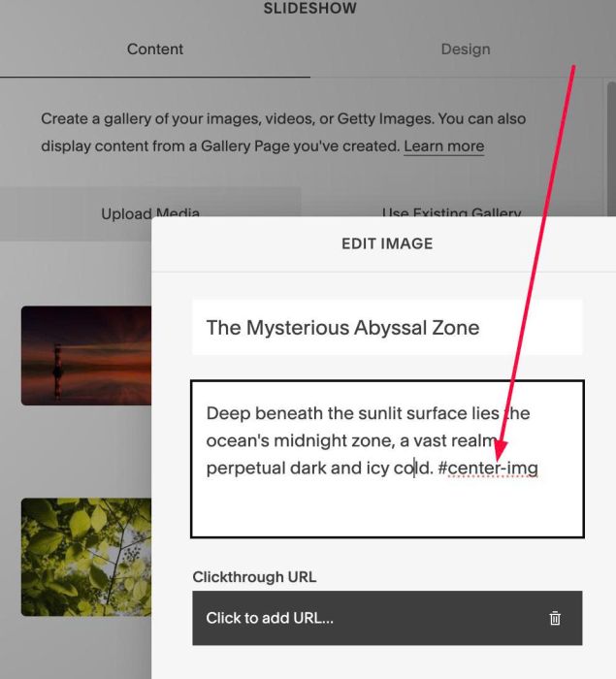Follow the Learn more link
Viewport: 616px width, 679px height.
coord(444,145)
